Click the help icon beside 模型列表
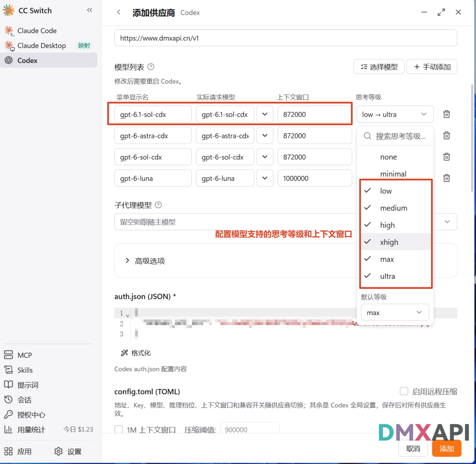Image resolution: width=476 pixels, height=464 pixels. coord(151,67)
